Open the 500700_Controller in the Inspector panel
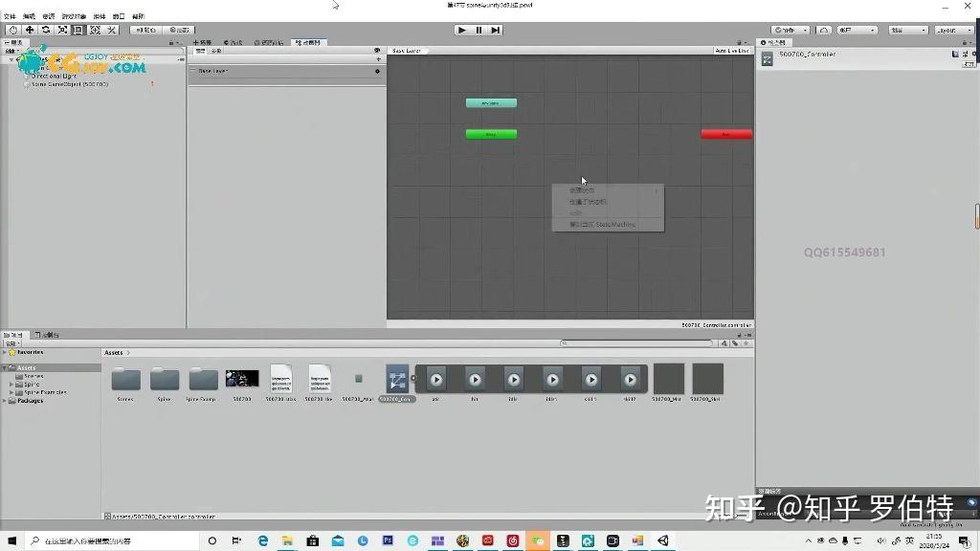Screen dimensions: 980x551 809,55
